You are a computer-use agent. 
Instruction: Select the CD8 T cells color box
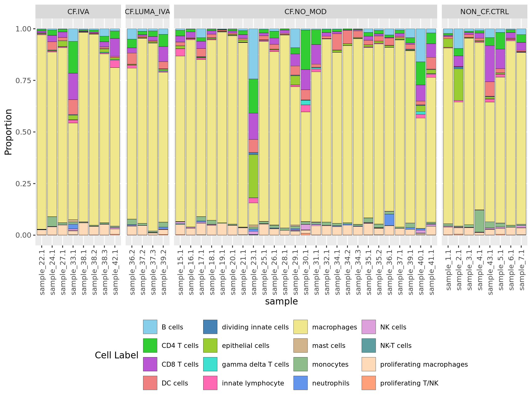point(150,364)
